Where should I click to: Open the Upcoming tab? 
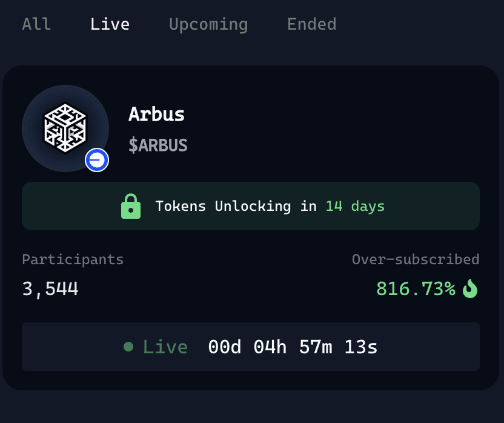(208, 24)
